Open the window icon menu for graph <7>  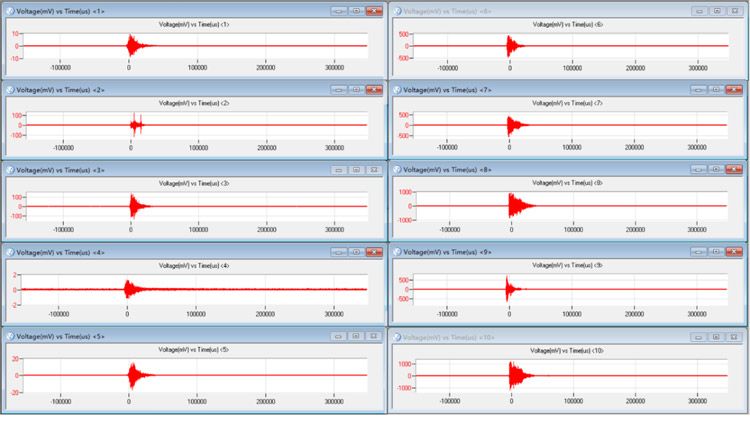[399, 90]
